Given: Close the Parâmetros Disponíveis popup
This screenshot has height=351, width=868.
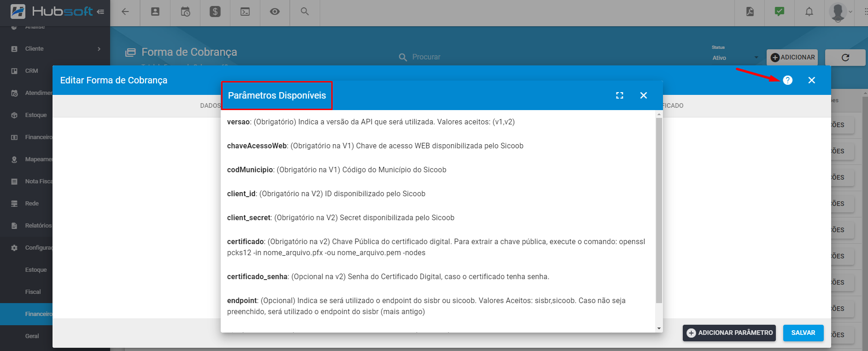Looking at the screenshot, I should [x=644, y=95].
